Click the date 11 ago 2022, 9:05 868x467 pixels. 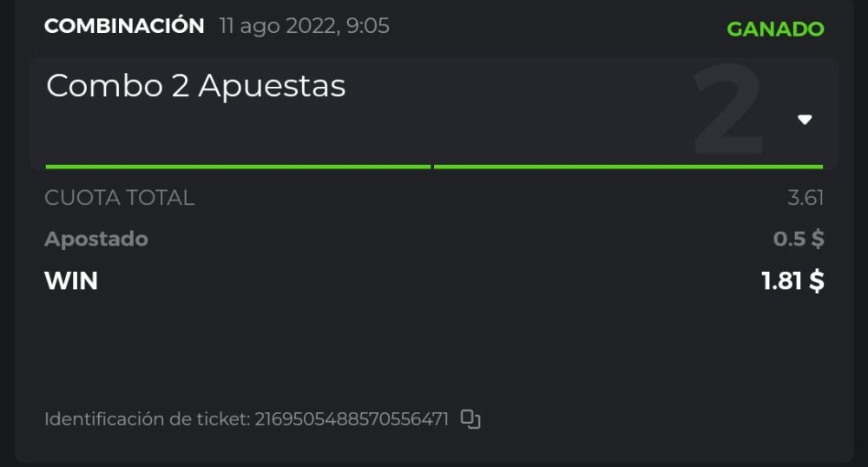point(304,26)
